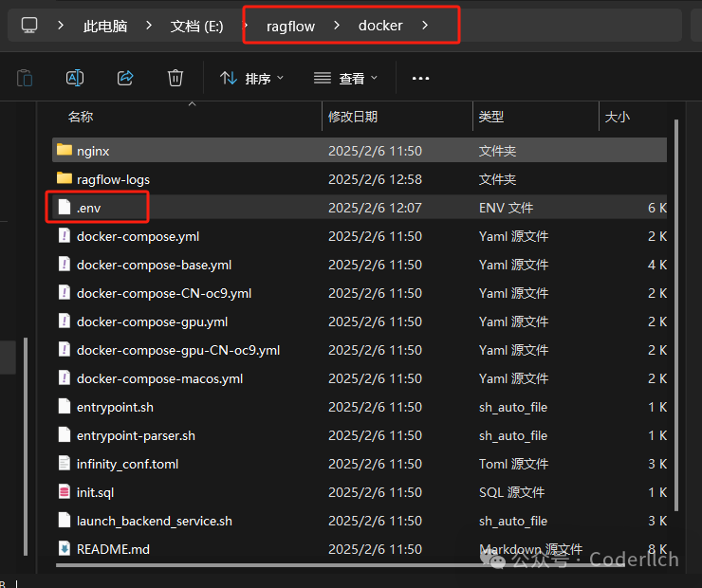Expand the chevron after the computer icon

pos(61,26)
